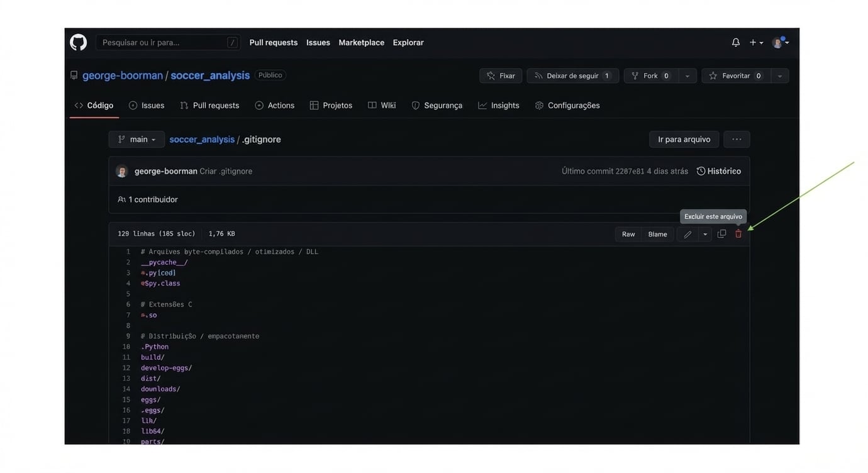Click the GitHub logo icon
Image resolution: width=868 pixels, height=473 pixels.
click(79, 43)
